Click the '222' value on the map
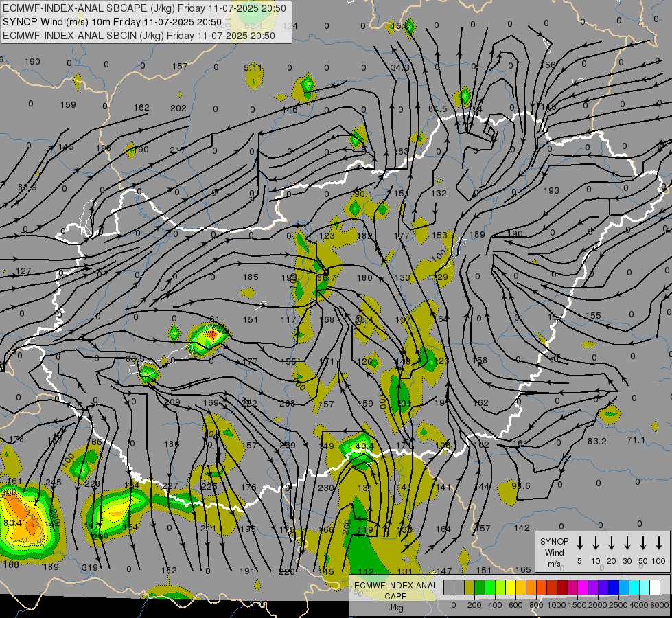Viewport: 672px width, 618px height. coord(249,404)
